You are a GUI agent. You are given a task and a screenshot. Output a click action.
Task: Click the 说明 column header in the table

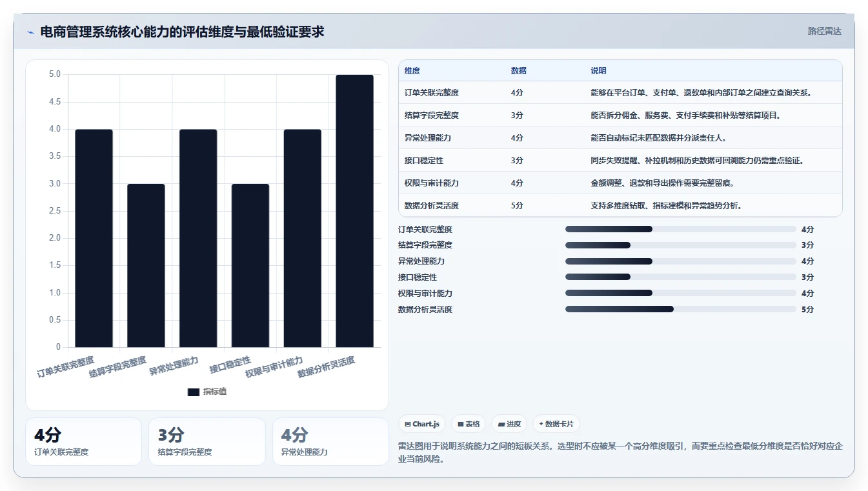pos(598,71)
